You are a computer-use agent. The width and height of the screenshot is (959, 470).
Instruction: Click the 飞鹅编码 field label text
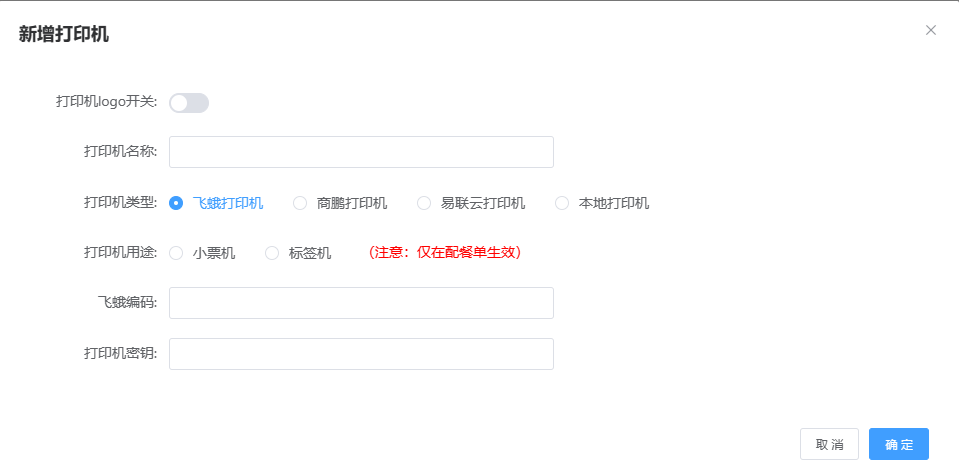[127, 303]
